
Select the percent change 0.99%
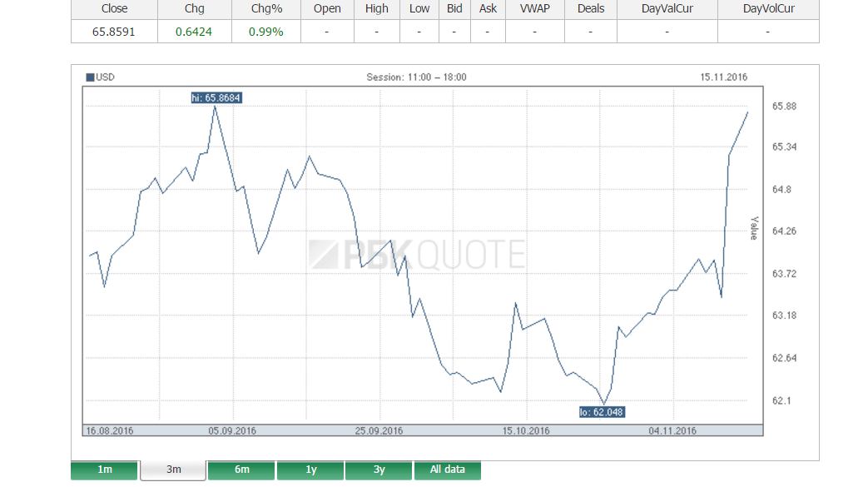pyautogui.click(x=265, y=32)
